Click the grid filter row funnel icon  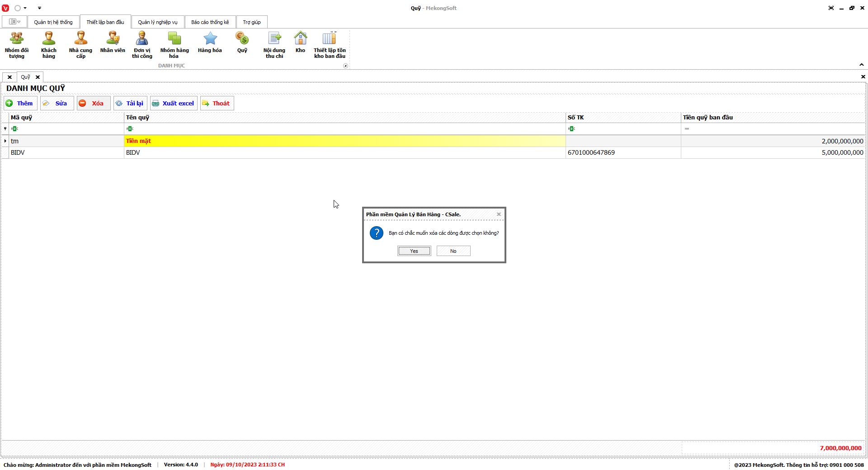tap(5, 129)
